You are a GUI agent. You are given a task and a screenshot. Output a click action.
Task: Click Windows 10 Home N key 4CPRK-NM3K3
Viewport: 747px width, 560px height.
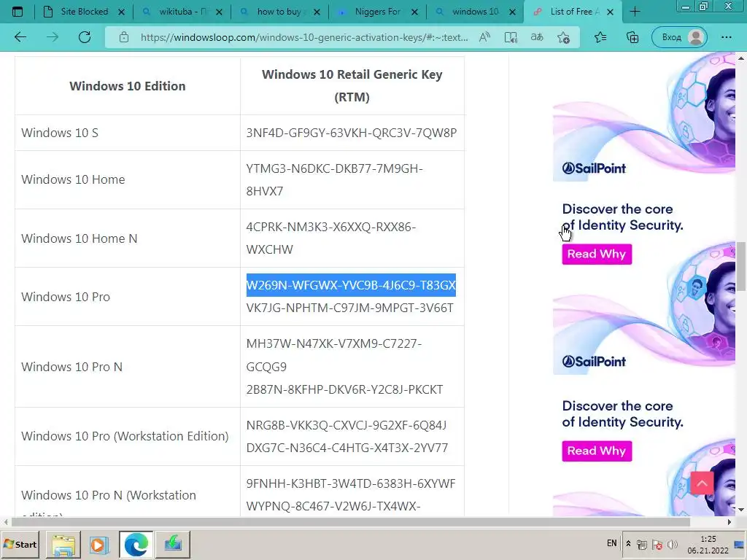[331, 238]
